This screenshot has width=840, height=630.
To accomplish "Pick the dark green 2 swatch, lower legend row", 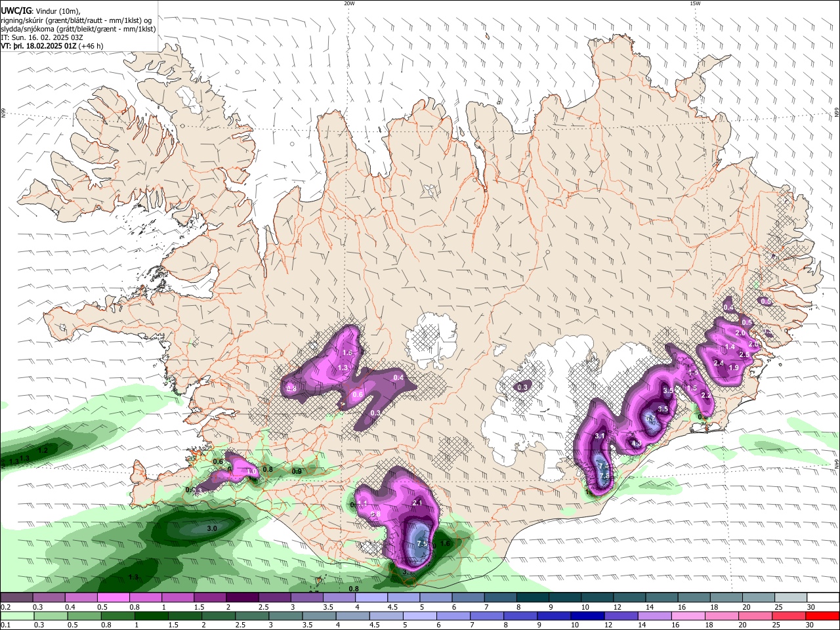I will coord(217,616).
